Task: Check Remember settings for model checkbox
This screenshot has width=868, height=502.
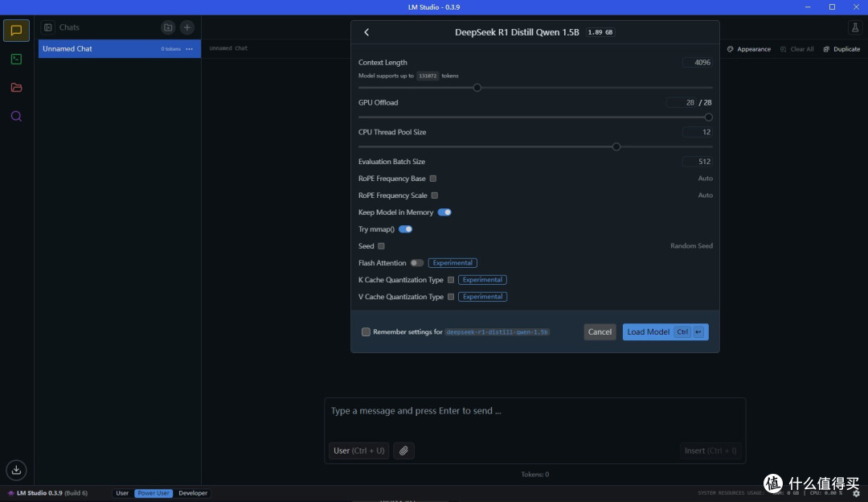Action: point(366,331)
